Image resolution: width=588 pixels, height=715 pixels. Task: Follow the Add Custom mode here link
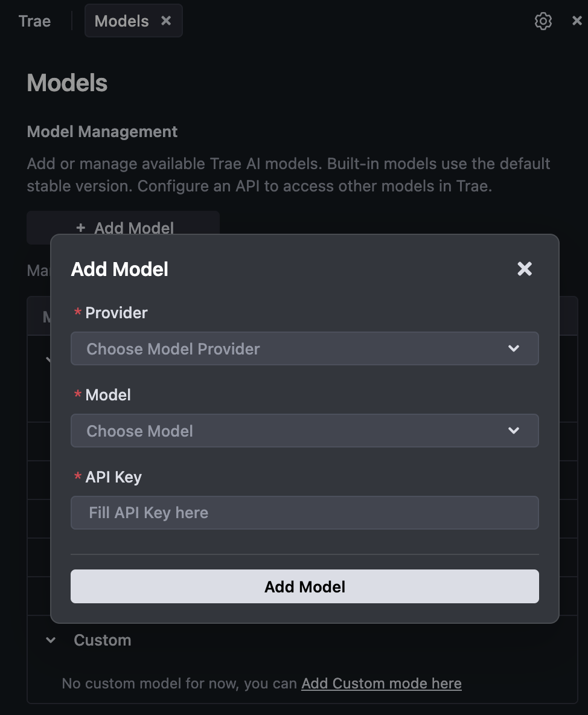coord(381,684)
